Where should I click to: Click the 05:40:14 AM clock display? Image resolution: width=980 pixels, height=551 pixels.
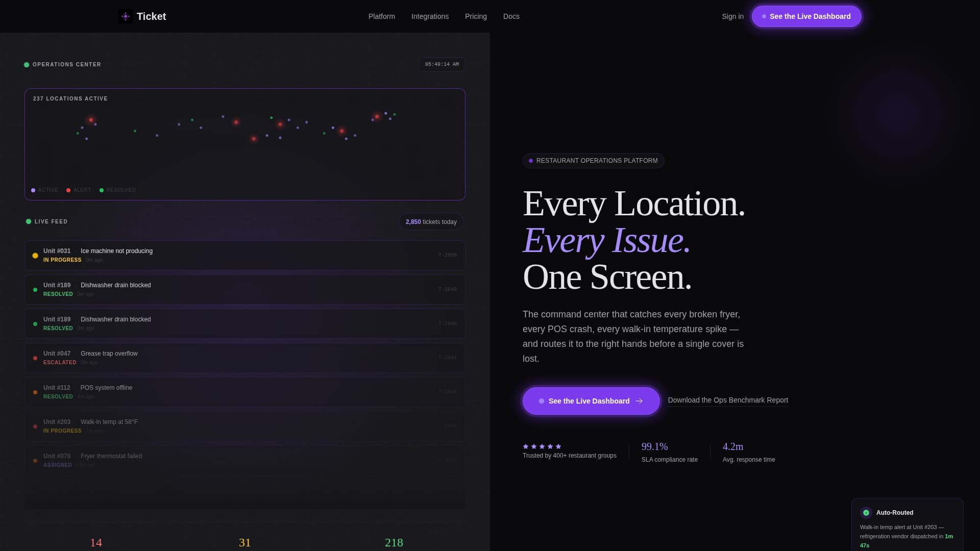click(x=442, y=65)
